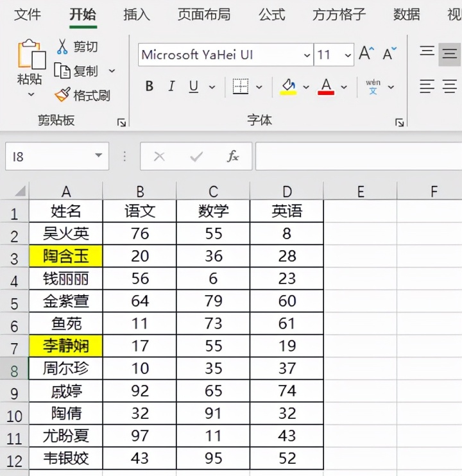The width and height of the screenshot is (462, 476).
Task: Switch to 数据 tab
Action: coord(406,15)
